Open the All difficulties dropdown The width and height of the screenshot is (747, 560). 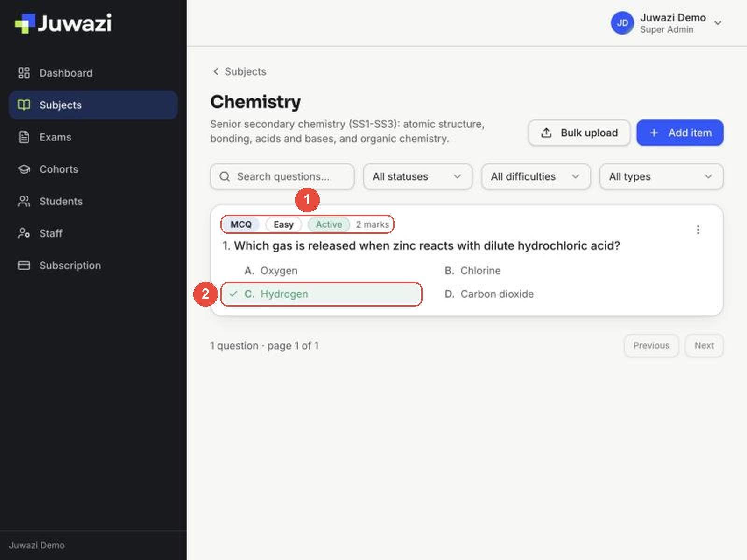pos(536,176)
